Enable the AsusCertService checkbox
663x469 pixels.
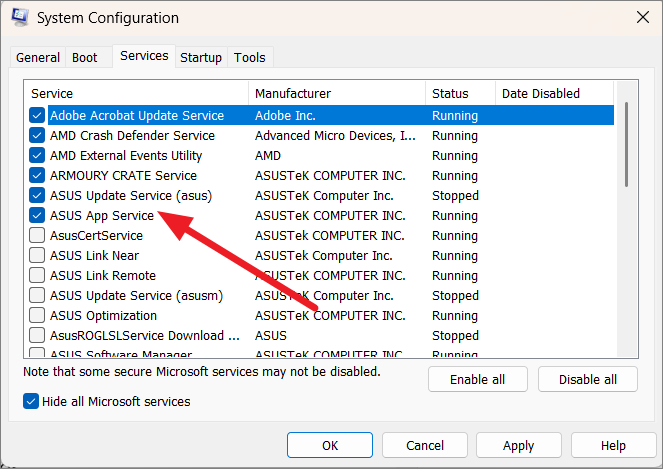coord(37,235)
